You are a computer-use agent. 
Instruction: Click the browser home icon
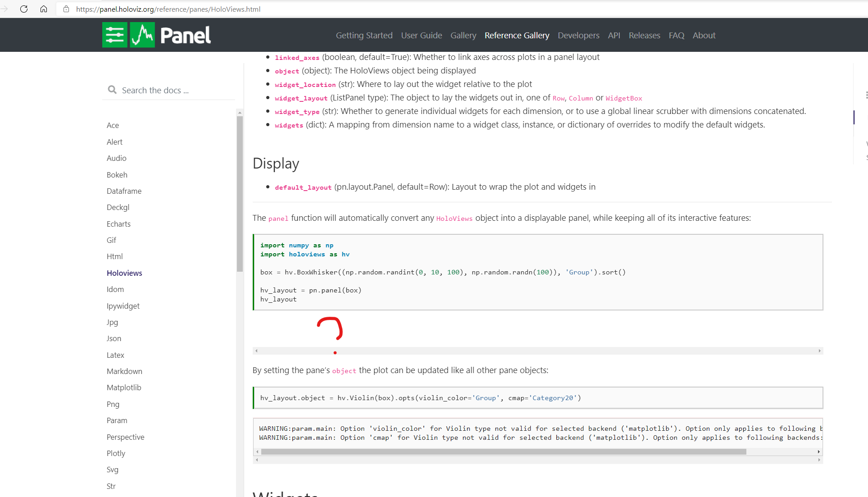point(43,9)
